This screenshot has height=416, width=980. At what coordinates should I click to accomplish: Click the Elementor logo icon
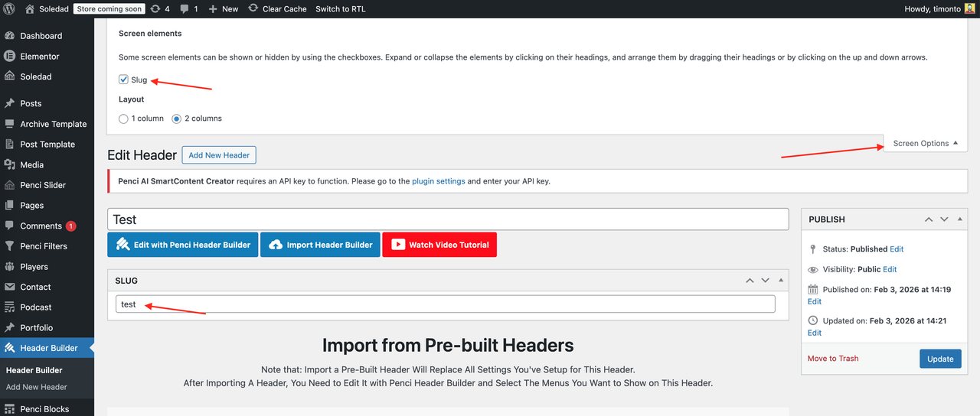[10, 56]
